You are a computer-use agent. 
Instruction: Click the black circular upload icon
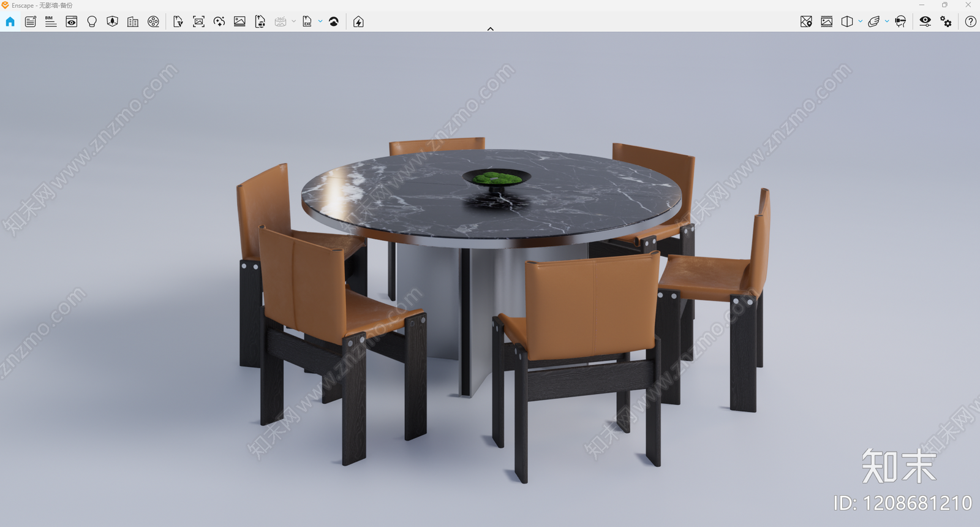point(334,21)
